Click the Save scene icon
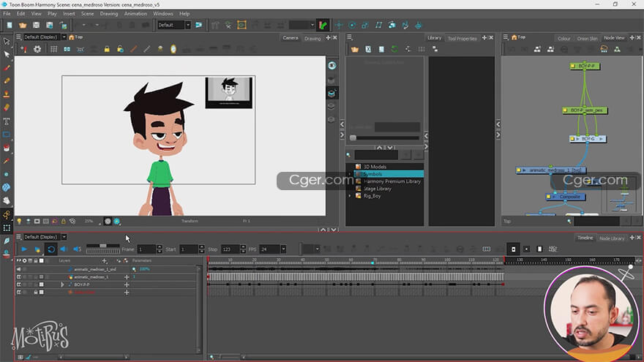 [x=36, y=25]
